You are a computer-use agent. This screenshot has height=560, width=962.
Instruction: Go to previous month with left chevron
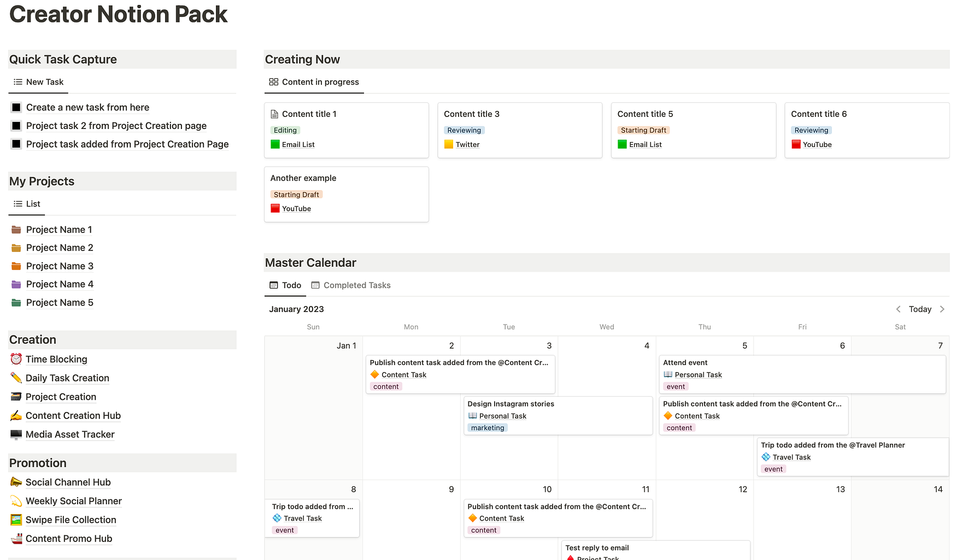click(x=898, y=309)
